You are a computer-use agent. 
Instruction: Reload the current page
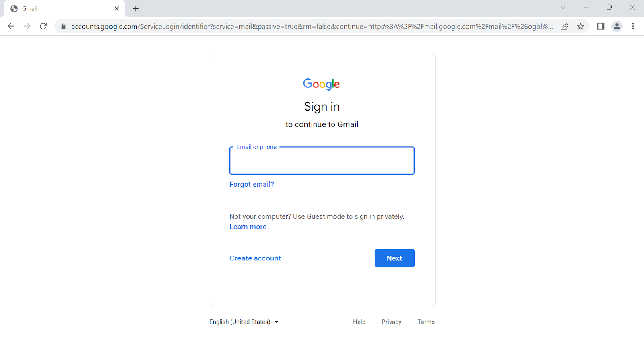coord(43,26)
